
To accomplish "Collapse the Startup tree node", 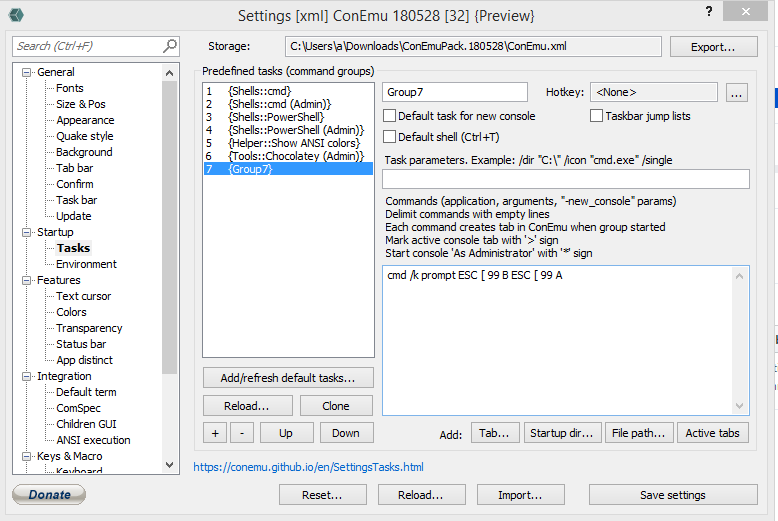I will (26, 232).
